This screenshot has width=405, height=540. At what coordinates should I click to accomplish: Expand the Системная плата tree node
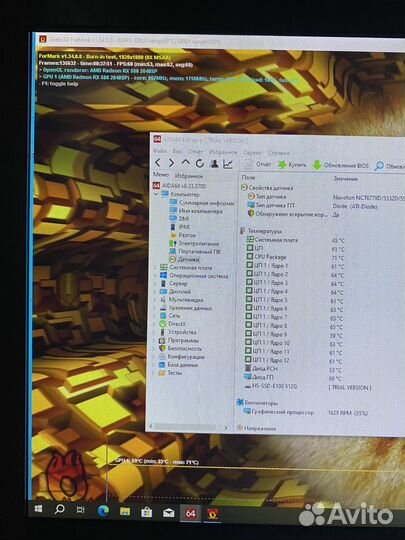pos(154,268)
